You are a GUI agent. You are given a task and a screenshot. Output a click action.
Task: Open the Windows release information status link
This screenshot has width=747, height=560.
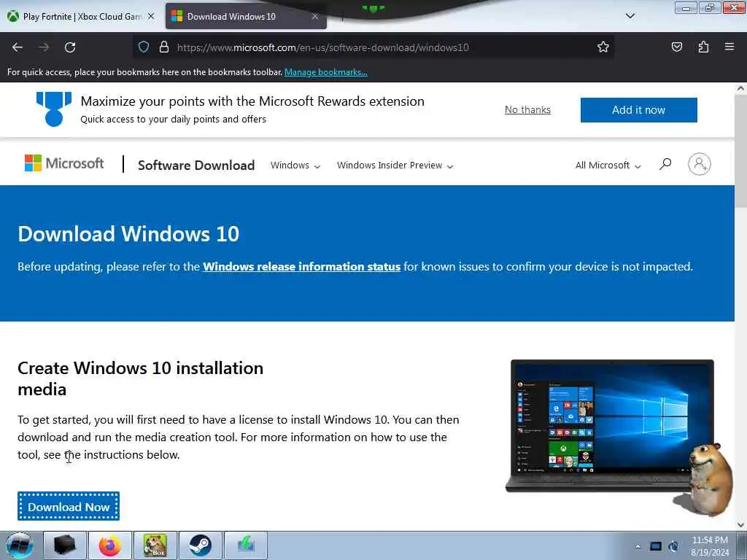(301, 267)
